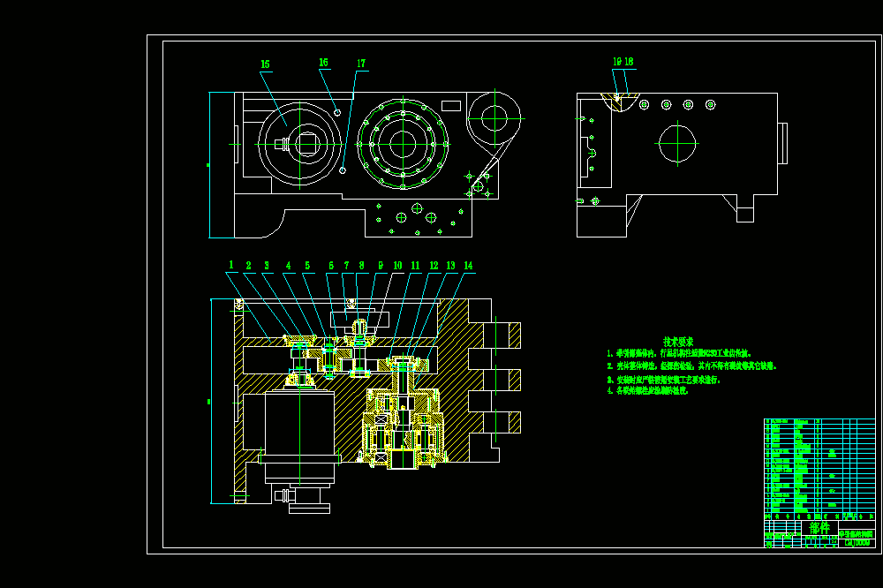
Task: Click part number label 12
Action: tap(434, 265)
